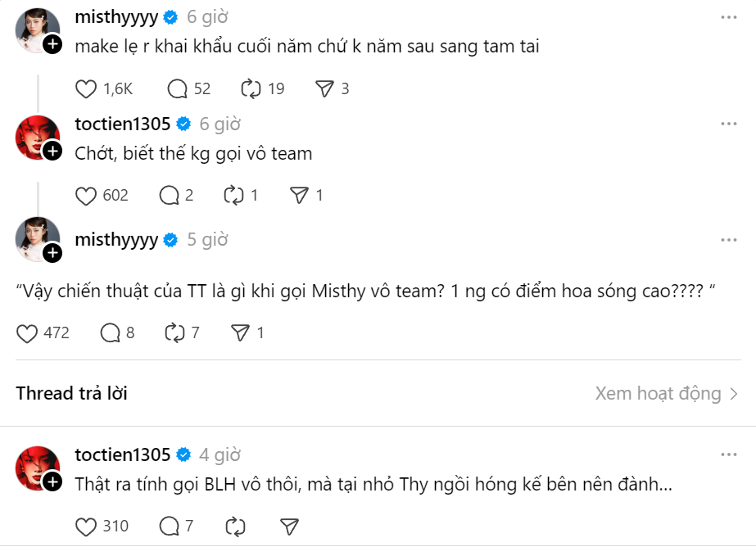Open more options on toctien1305's first reply

point(727,123)
